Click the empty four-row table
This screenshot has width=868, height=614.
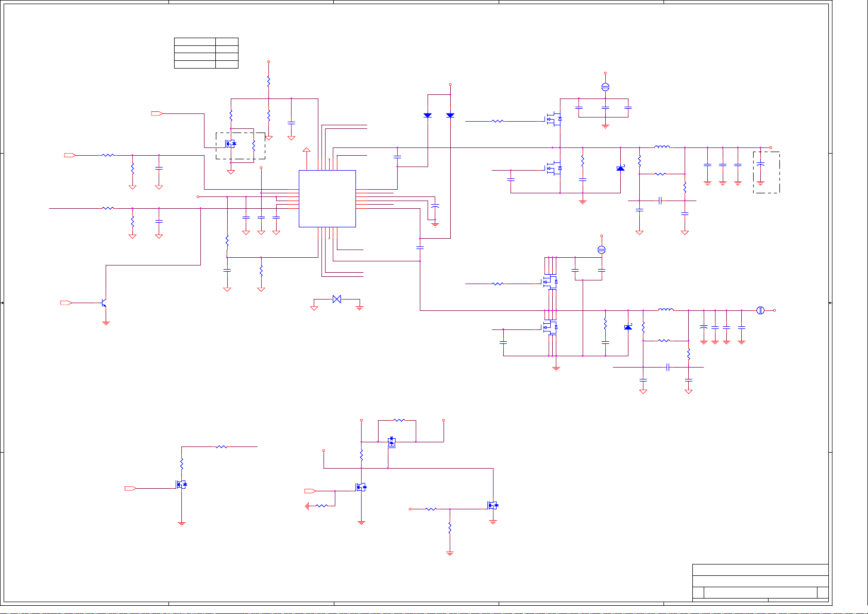pos(206,53)
